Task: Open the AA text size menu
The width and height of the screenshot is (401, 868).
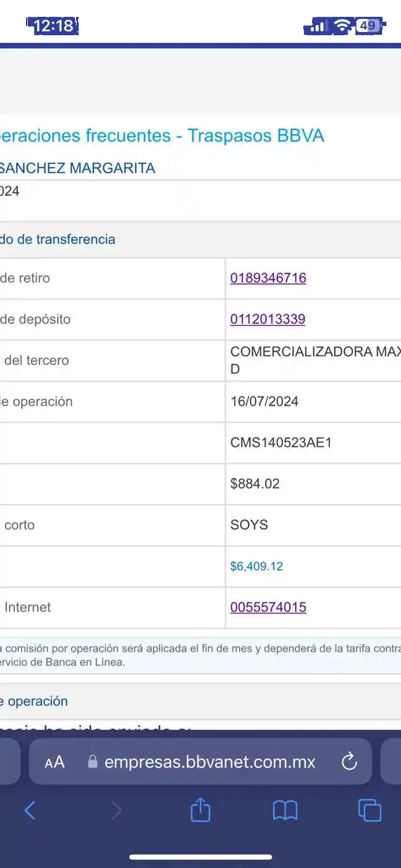Action: click(x=54, y=762)
